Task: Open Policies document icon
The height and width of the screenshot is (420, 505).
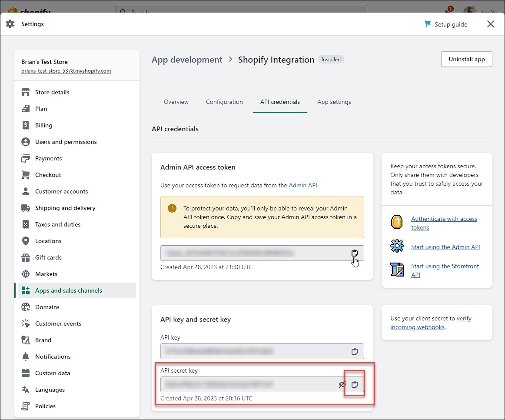Action: coord(26,406)
